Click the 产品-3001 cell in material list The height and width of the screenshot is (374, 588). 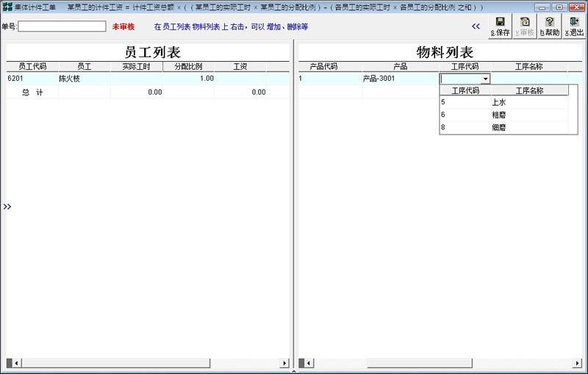tap(379, 79)
